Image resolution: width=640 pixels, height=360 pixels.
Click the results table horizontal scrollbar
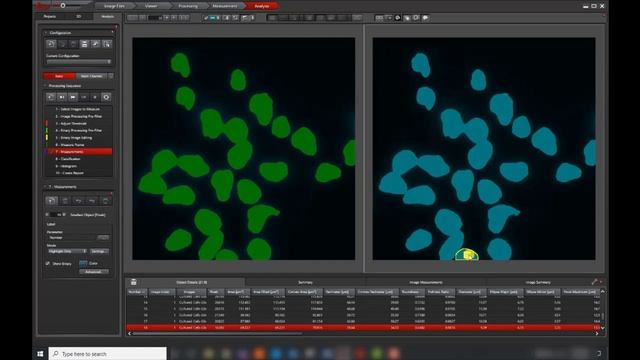tap(218, 334)
